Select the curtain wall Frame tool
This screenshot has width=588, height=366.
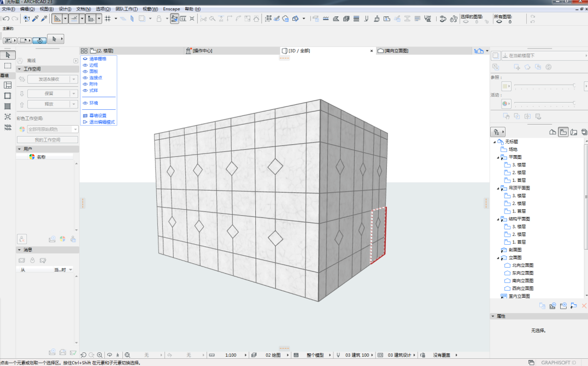pos(8,96)
